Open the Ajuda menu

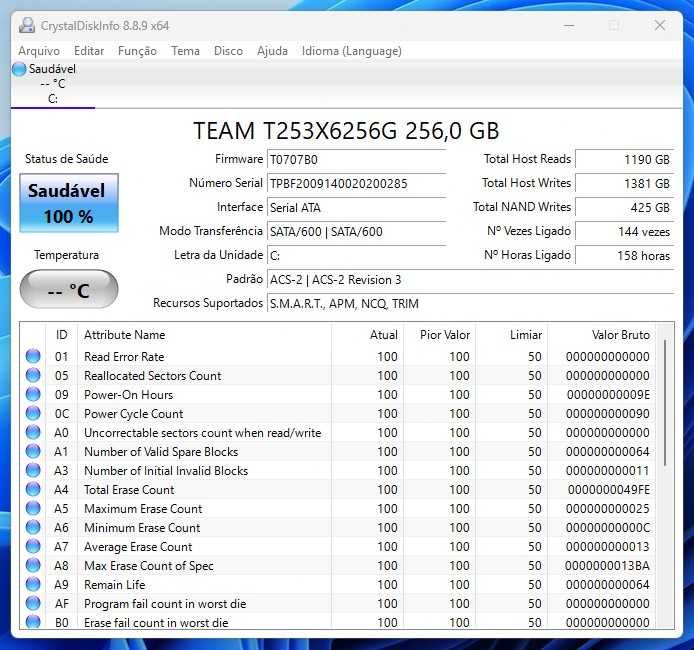coord(272,51)
